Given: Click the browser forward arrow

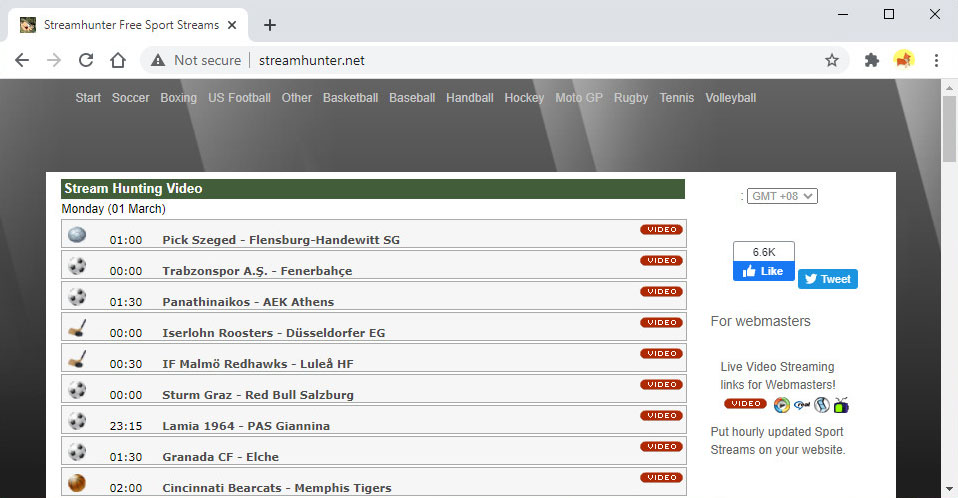Looking at the screenshot, I should tap(54, 60).
